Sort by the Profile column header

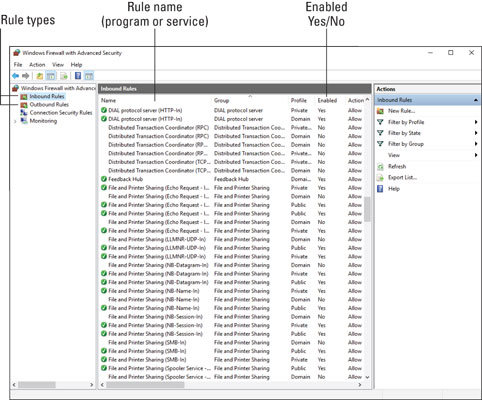tap(298, 100)
